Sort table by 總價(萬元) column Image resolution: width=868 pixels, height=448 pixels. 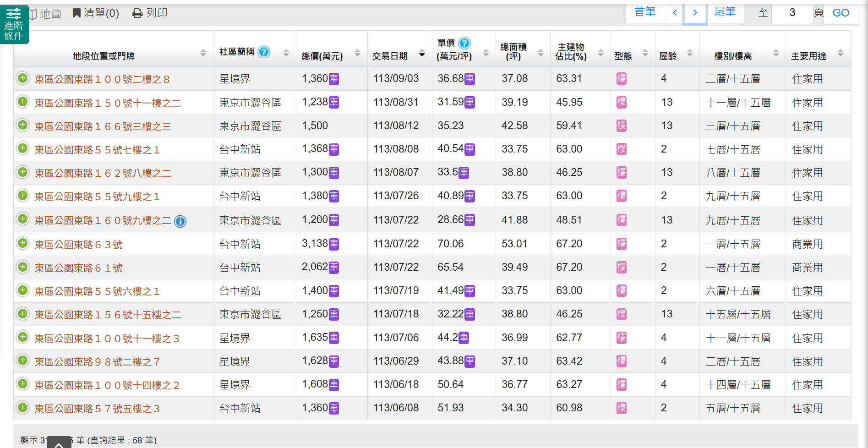point(357,53)
